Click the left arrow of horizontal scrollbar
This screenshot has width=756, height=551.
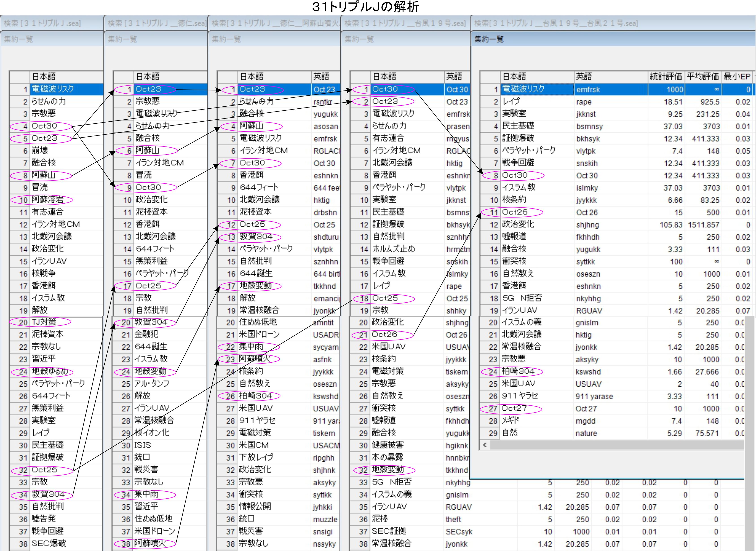pyautogui.click(x=485, y=445)
